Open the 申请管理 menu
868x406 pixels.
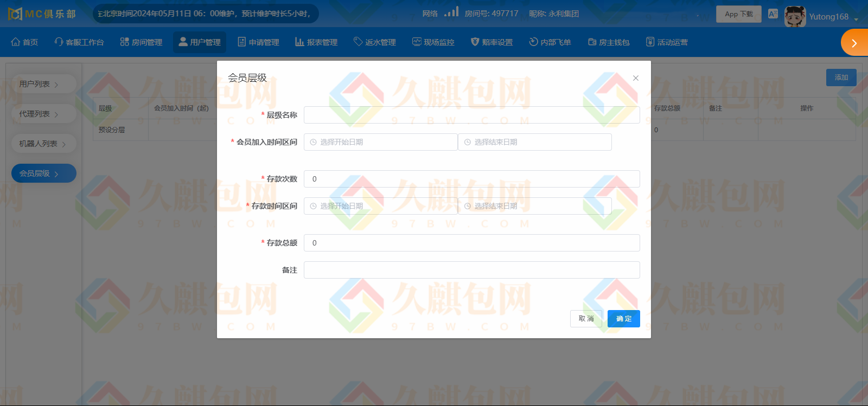tap(258, 42)
